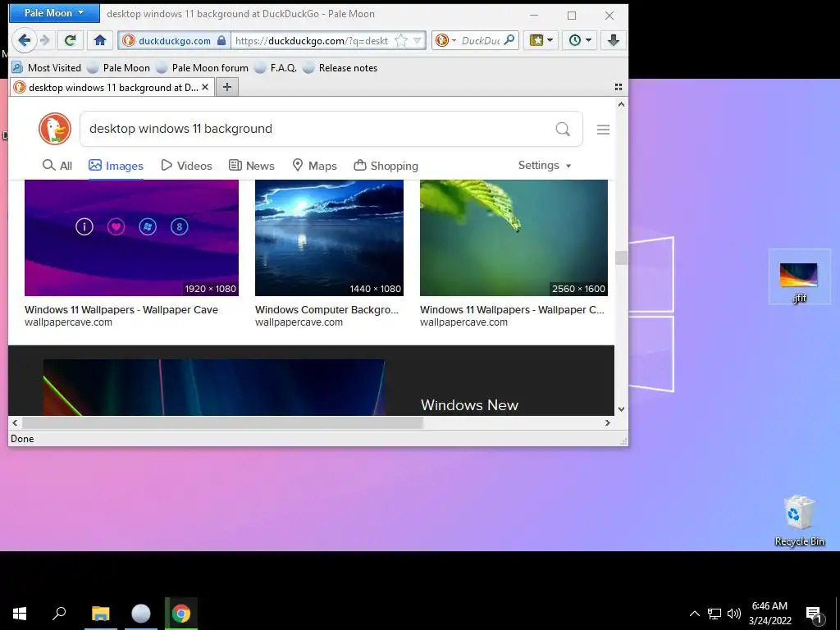Switch to the Shopping results tab

pos(386,166)
